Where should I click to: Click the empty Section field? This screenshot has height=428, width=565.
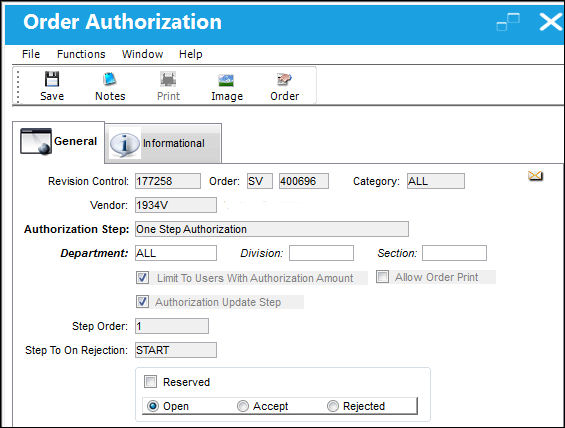click(454, 253)
